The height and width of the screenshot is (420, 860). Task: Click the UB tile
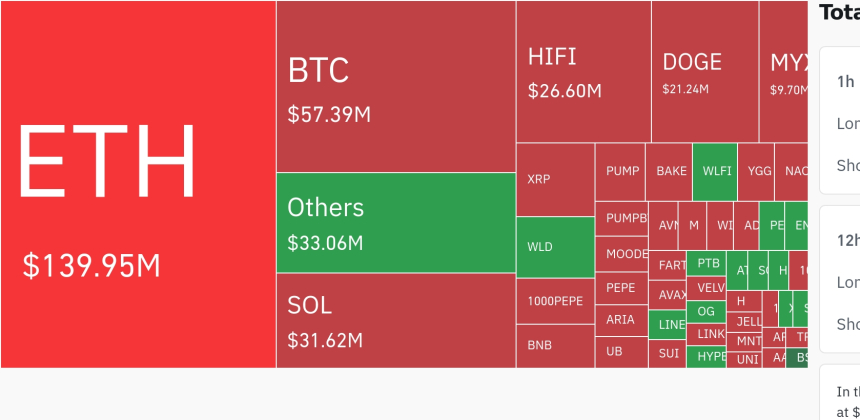[620, 352]
